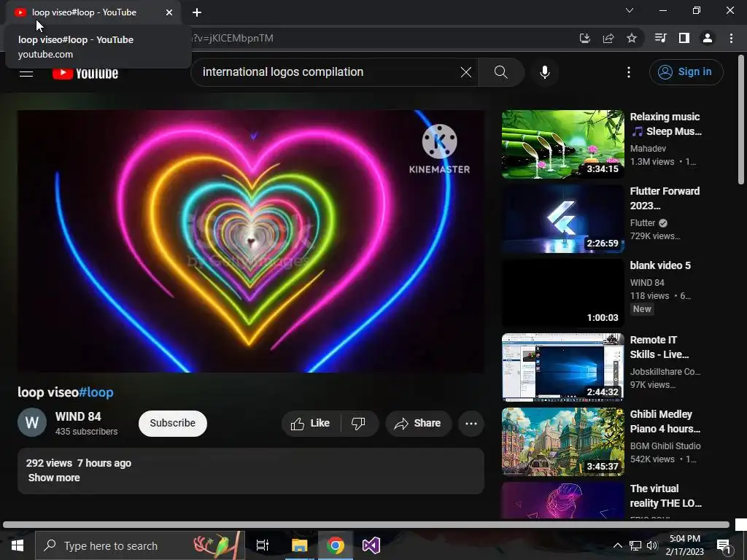The height and width of the screenshot is (560, 747).
Task: Open Relaxing music Sleep Music thumbnail
Action: 562,144
